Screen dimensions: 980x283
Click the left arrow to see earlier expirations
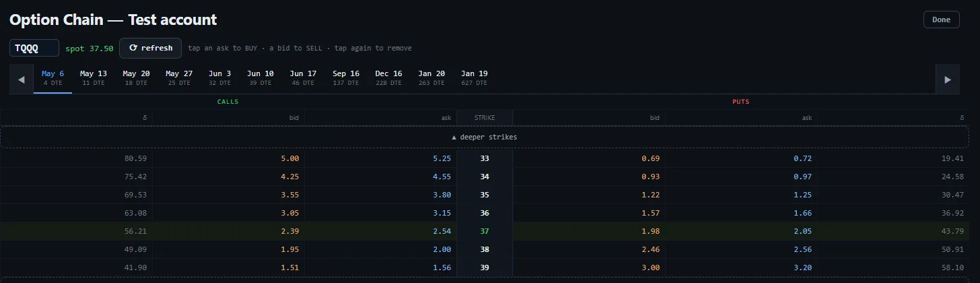[x=22, y=80]
